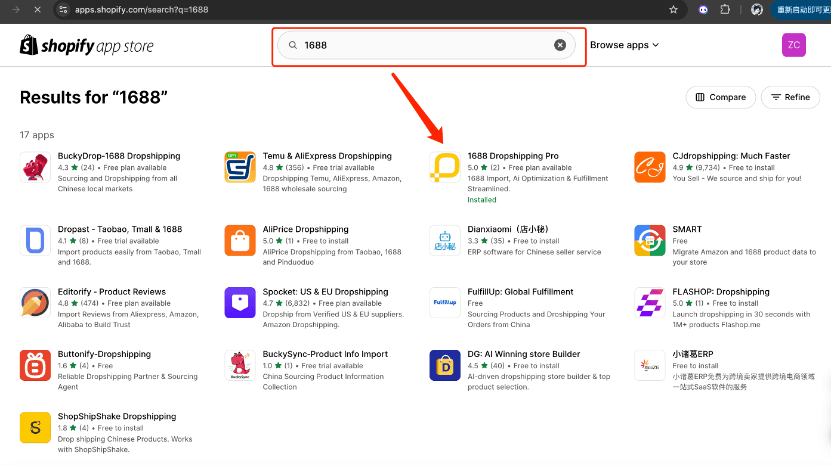832x466 pixels.
Task: Open the browser extensions puzzle icon
Action: point(725,10)
